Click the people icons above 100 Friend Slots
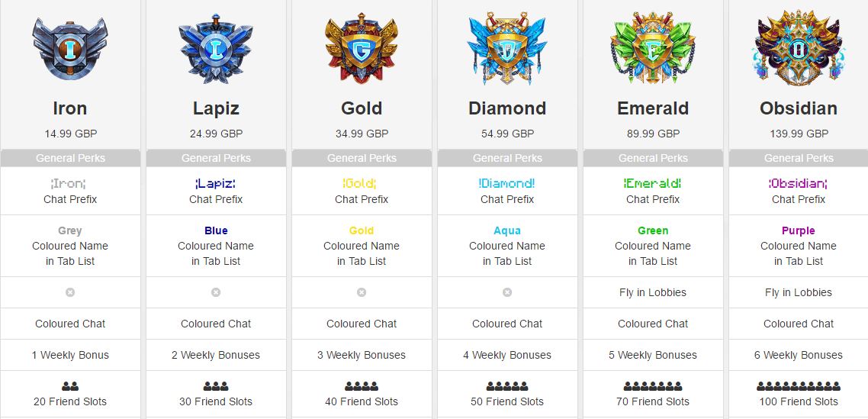This screenshot has width=868, height=419. 799,386
